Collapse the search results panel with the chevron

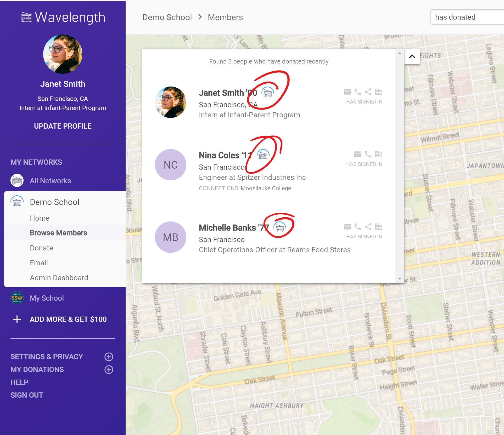(412, 56)
